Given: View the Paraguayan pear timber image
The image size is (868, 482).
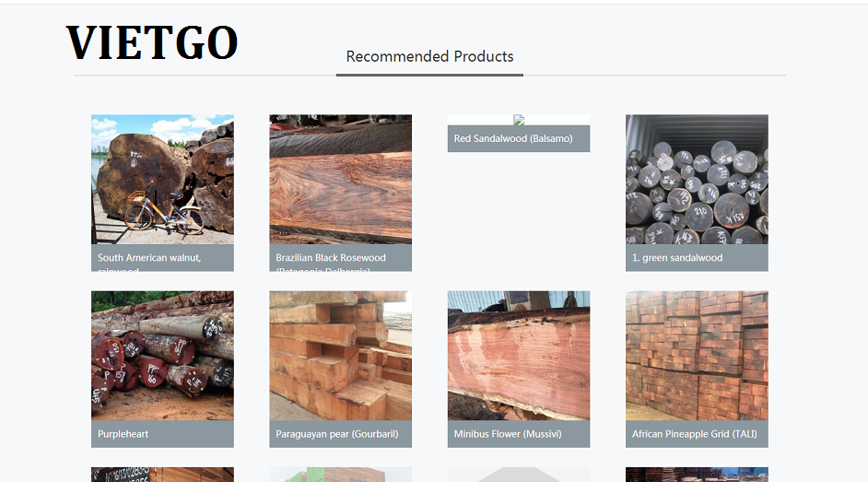Looking at the screenshot, I should (x=340, y=355).
